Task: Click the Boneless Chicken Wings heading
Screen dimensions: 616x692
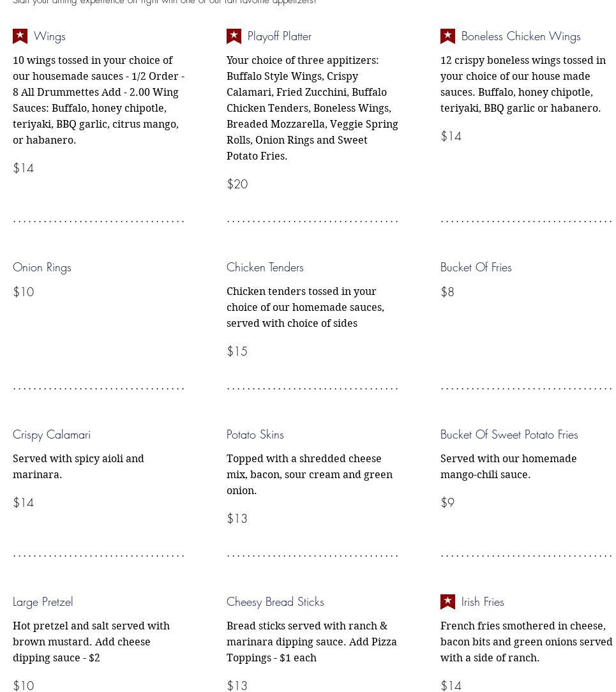Action: (520, 36)
